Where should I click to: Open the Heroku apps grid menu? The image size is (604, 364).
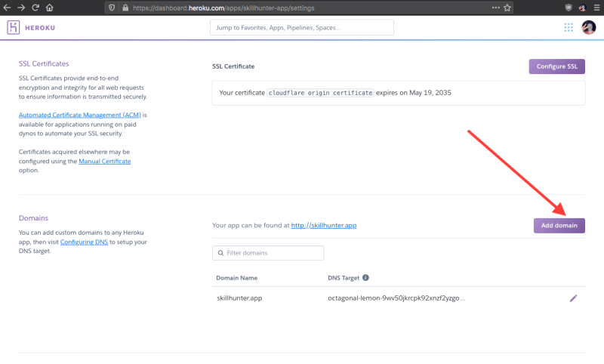(569, 27)
